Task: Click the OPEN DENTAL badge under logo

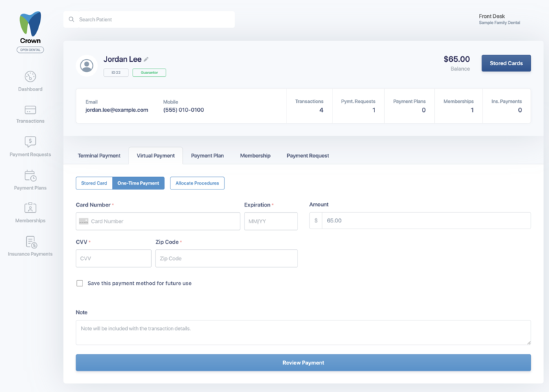Action: [30, 49]
